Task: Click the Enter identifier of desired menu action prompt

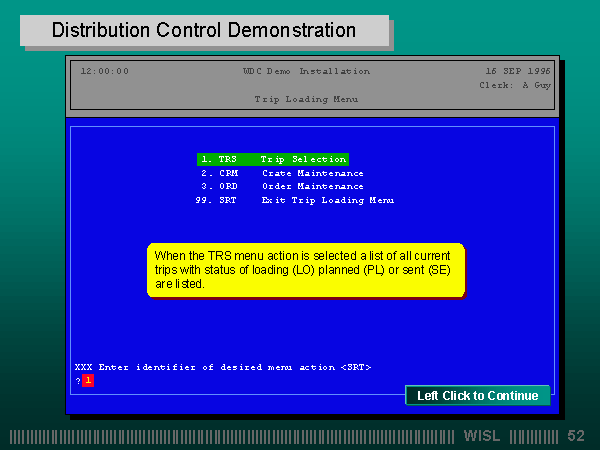Action: pos(223,367)
